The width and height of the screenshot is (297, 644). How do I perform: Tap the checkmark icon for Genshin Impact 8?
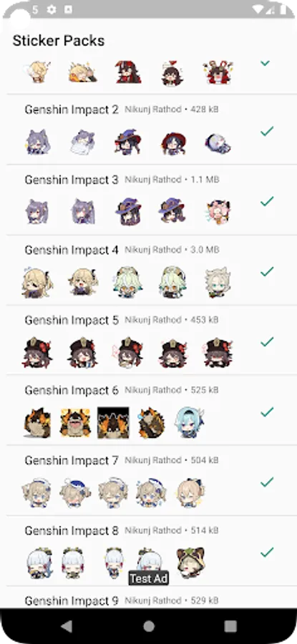pos(267,552)
